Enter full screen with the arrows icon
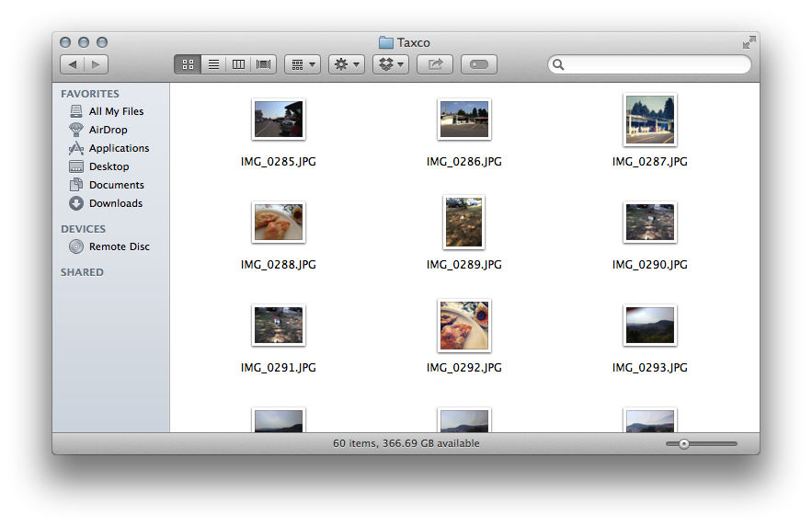 749,42
